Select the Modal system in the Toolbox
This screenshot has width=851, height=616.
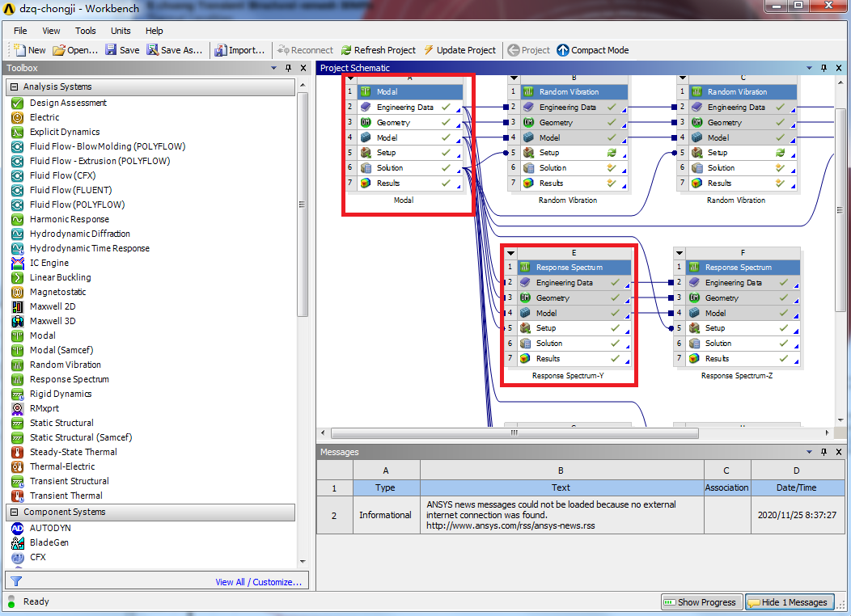[x=44, y=335]
